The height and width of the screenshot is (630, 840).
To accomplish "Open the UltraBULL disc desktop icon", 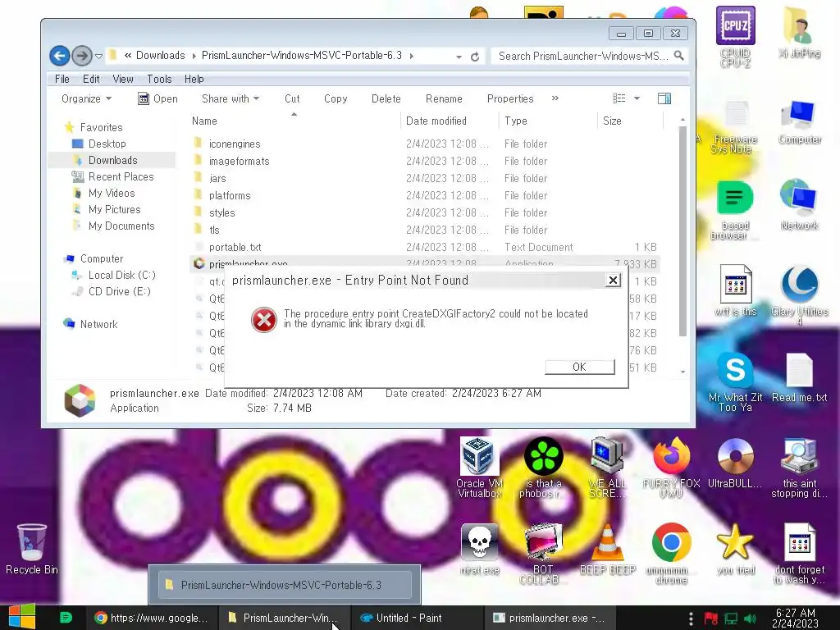I will (x=734, y=463).
